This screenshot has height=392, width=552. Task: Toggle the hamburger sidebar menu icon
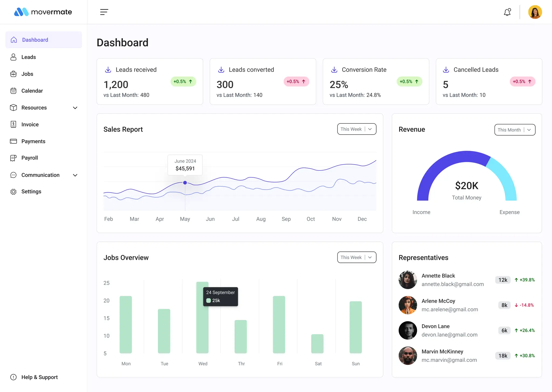click(104, 12)
